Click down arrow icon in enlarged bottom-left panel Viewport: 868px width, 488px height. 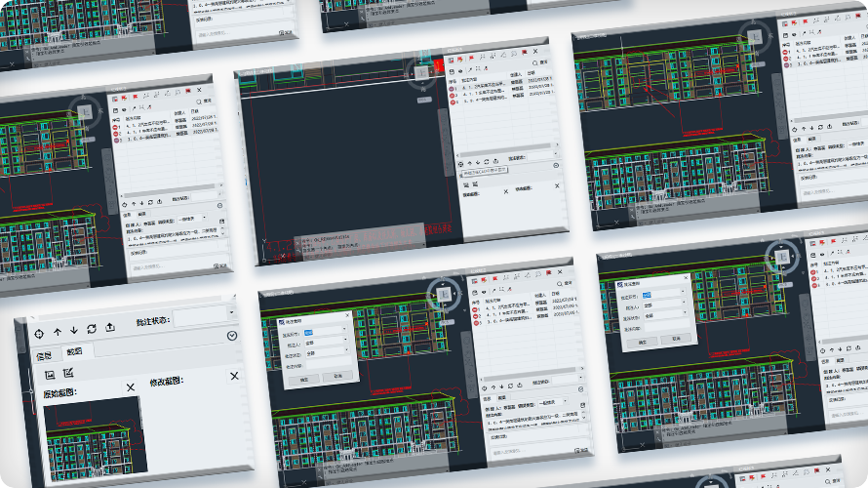[x=74, y=330]
